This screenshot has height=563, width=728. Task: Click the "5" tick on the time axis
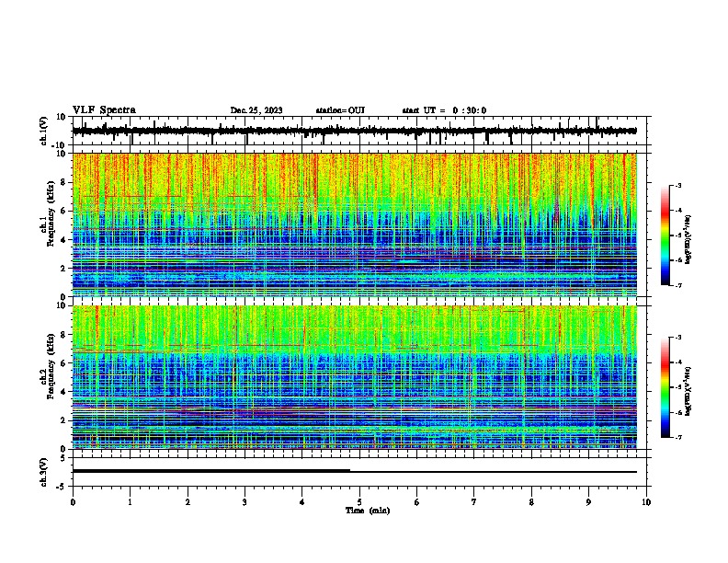click(359, 502)
